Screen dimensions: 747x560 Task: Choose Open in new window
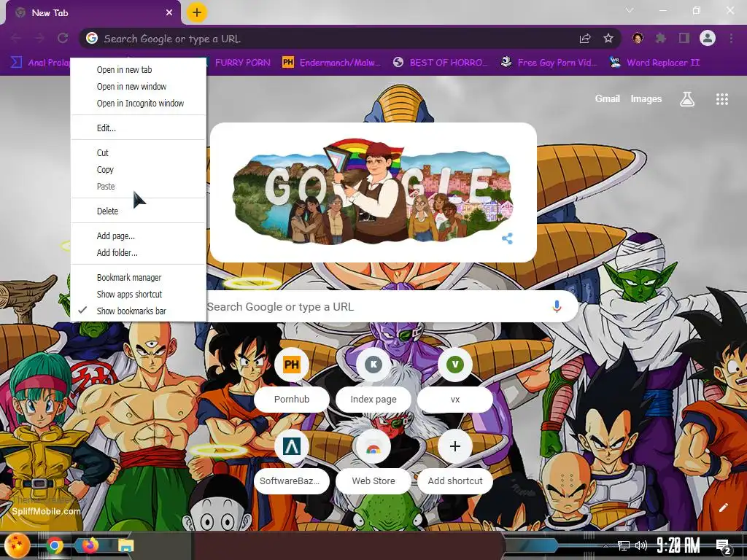[138, 87]
